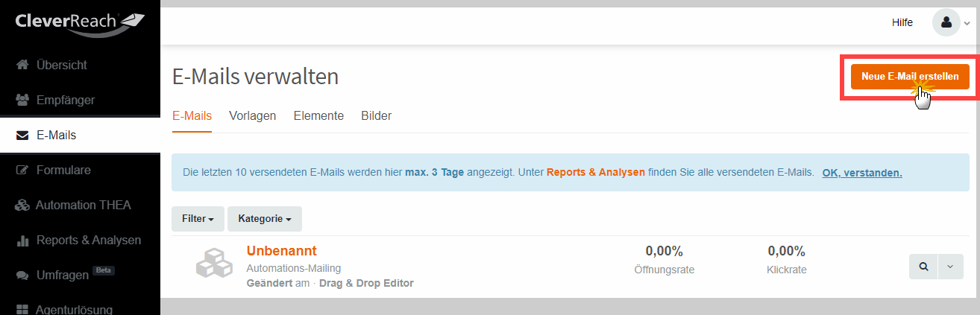Expand the Filter dropdown
This screenshot has height=315, width=980.
(199, 219)
